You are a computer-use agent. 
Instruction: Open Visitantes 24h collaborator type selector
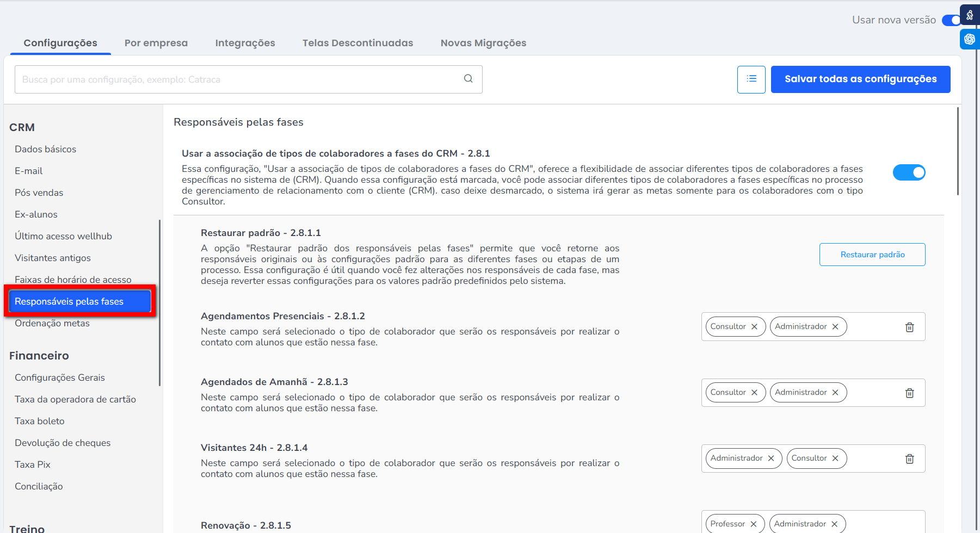tap(871, 458)
